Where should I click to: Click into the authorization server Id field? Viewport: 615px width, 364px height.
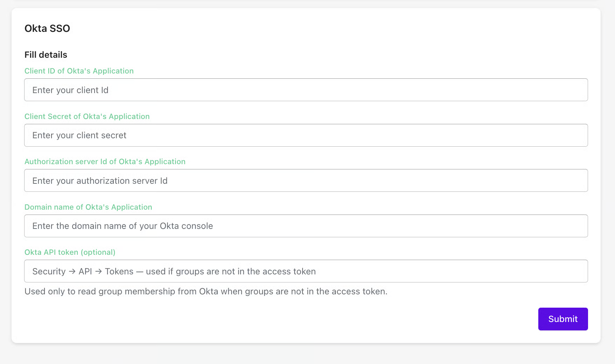306,181
